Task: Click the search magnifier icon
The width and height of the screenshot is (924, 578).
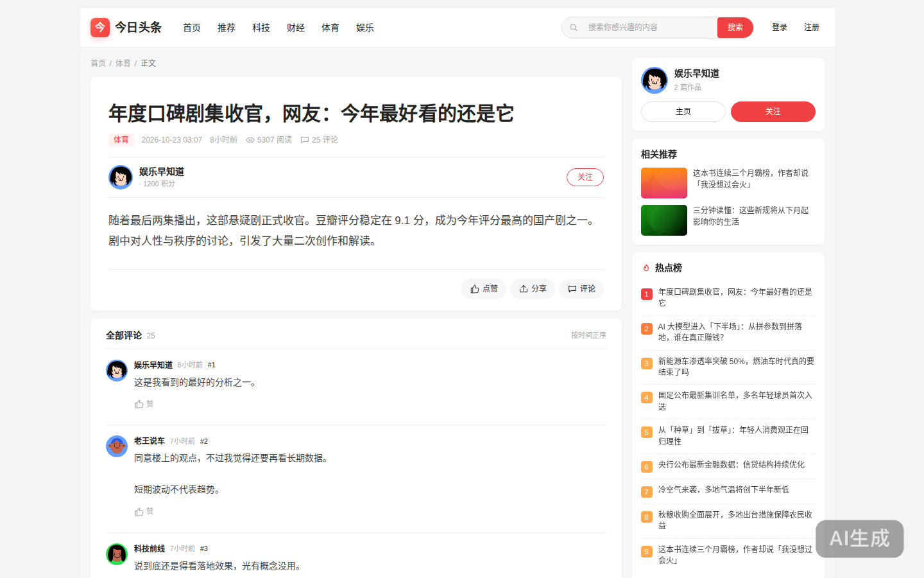Action: [x=574, y=28]
